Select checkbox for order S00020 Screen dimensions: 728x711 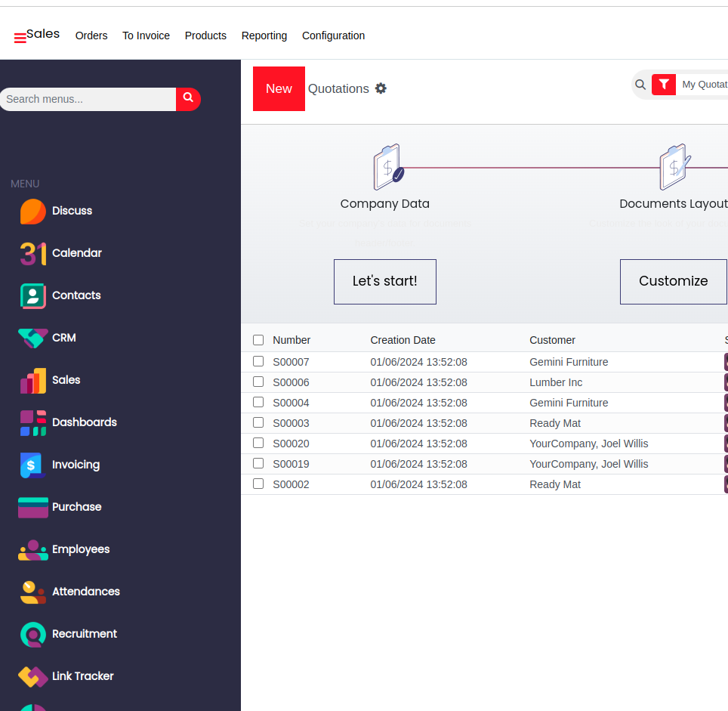click(x=258, y=443)
